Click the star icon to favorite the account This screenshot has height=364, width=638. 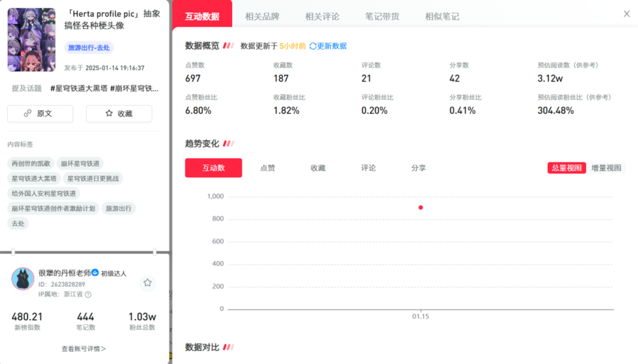(148, 283)
